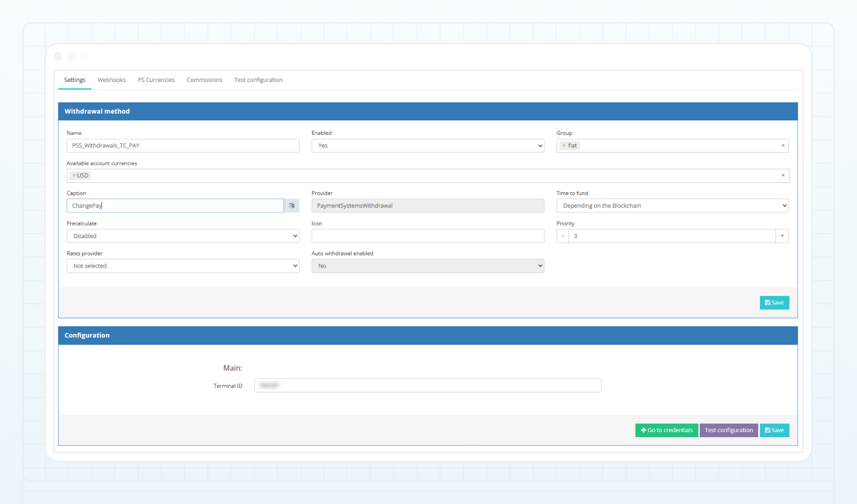Open the Auto withdrawal enabled dropdown
857x504 pixels.
click(x=427, y=265)
